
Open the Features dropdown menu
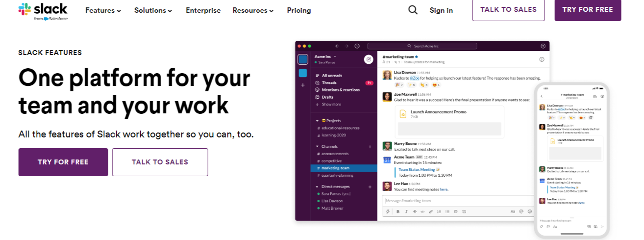(103, 10)
